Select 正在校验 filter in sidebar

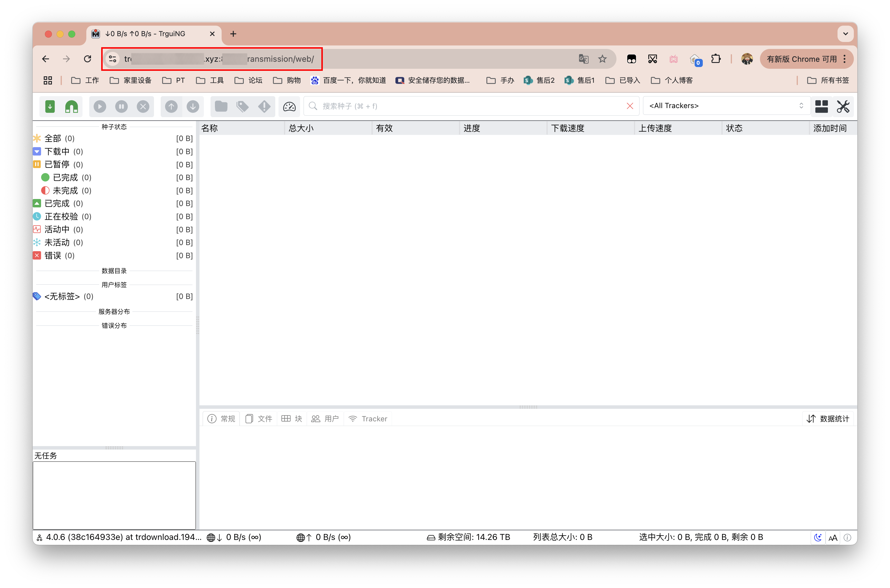113,216
